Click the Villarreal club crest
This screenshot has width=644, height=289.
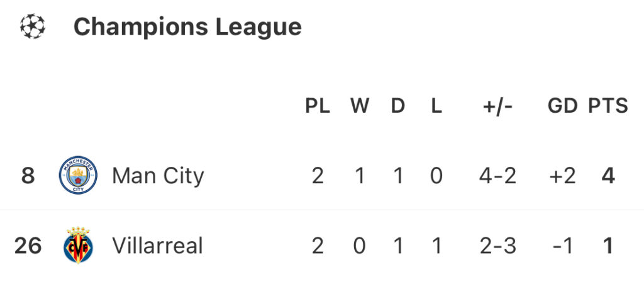coord(78,245)
